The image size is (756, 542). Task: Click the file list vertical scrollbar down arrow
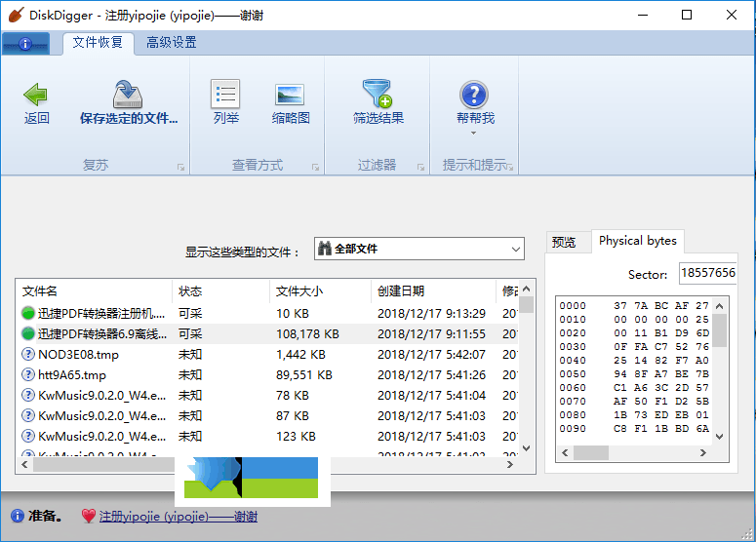(x=527, y=448)
